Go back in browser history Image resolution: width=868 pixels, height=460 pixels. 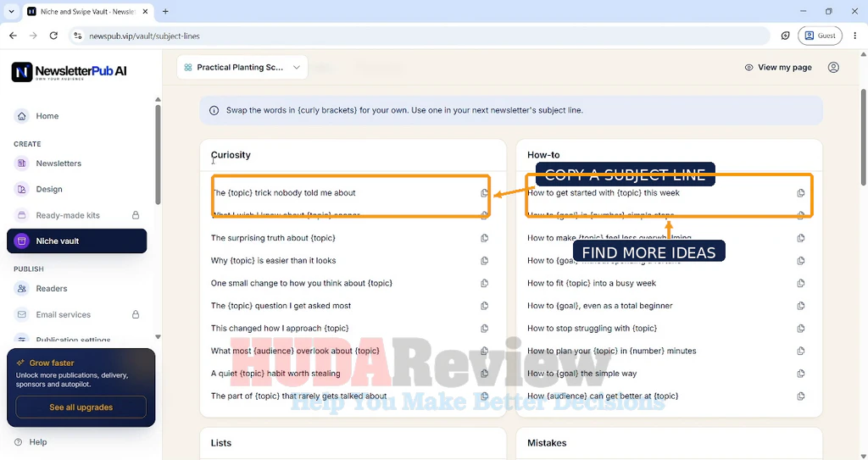(14, 36)
